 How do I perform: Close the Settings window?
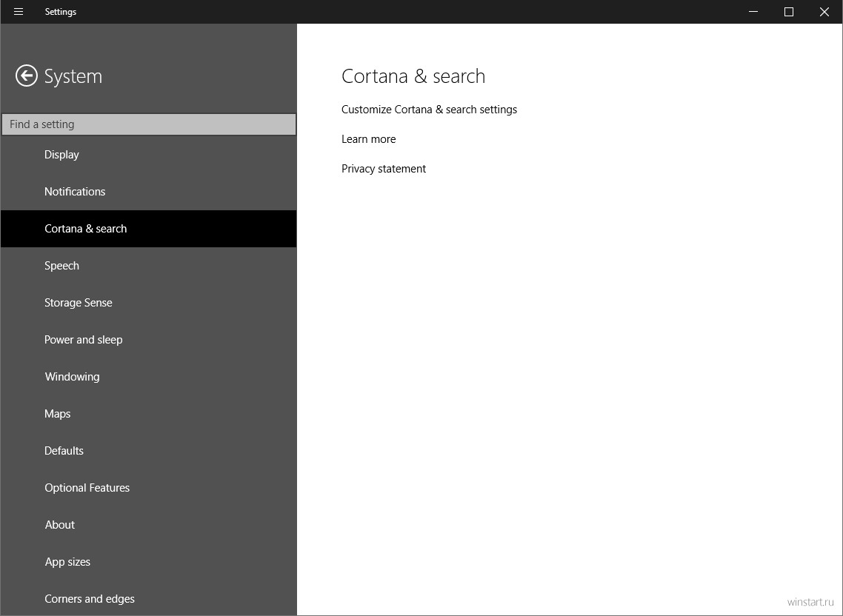(824, 11)
